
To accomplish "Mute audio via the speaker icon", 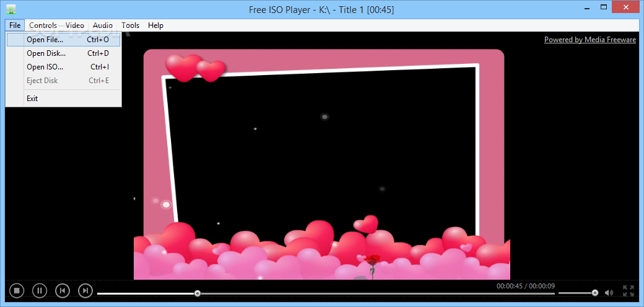I will click(609, 293).
